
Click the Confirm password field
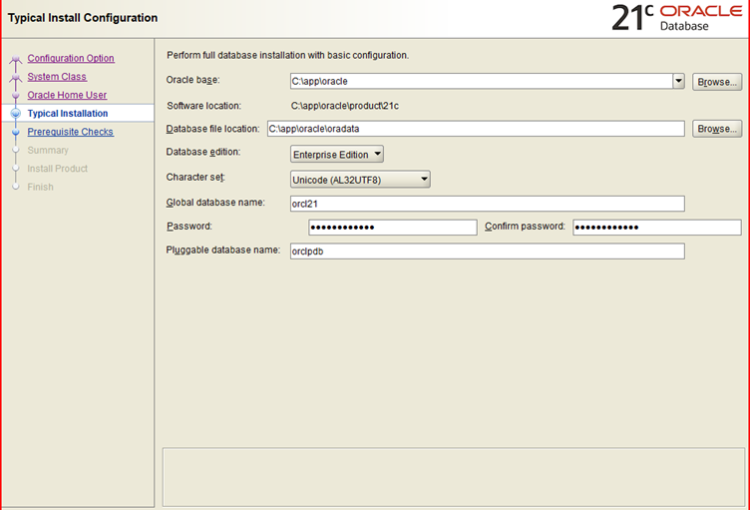(656, 227)
